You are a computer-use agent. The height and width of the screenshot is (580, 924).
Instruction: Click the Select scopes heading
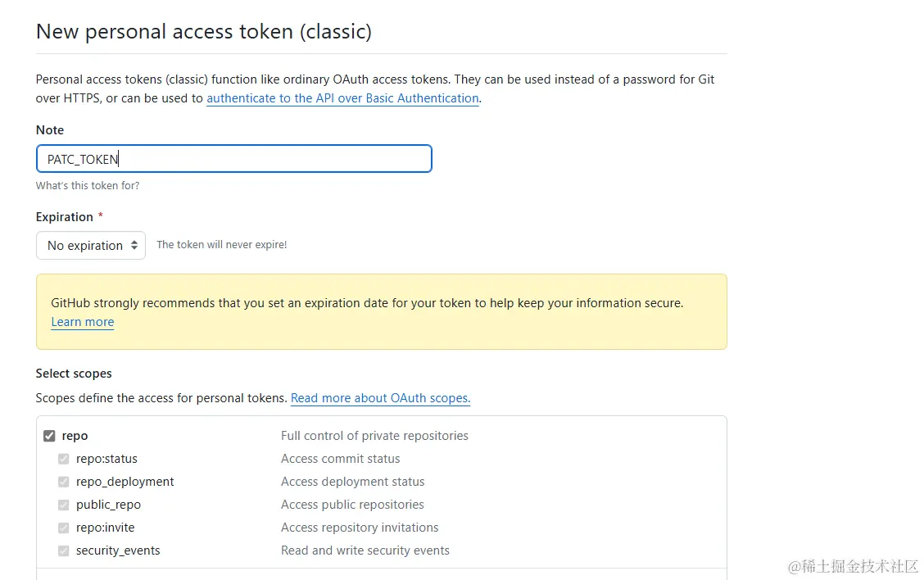pyautogui.click(x=74, y=374)
